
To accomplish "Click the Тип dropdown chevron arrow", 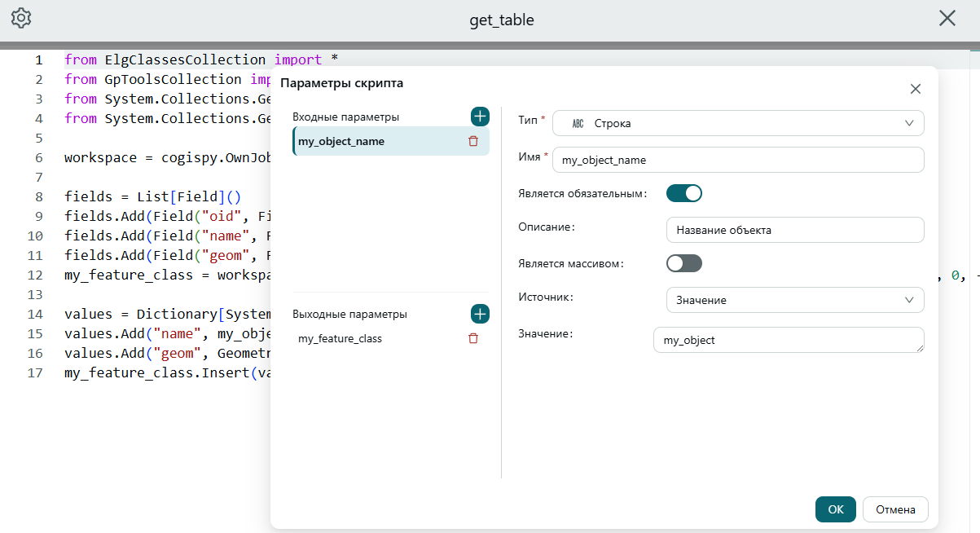I will click(x=909, y=123).
